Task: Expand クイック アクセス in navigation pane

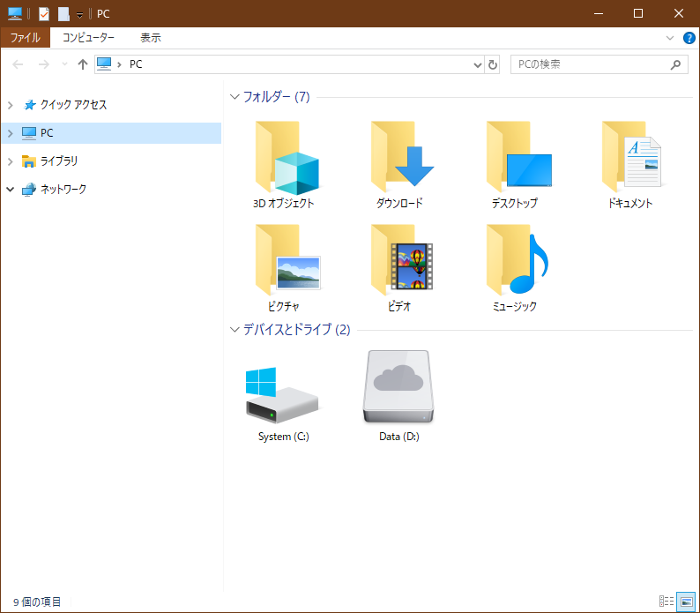Action: click(11, 105)
